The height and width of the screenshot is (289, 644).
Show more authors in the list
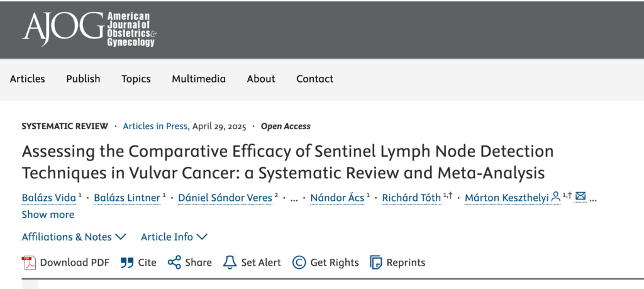point(48,214)
